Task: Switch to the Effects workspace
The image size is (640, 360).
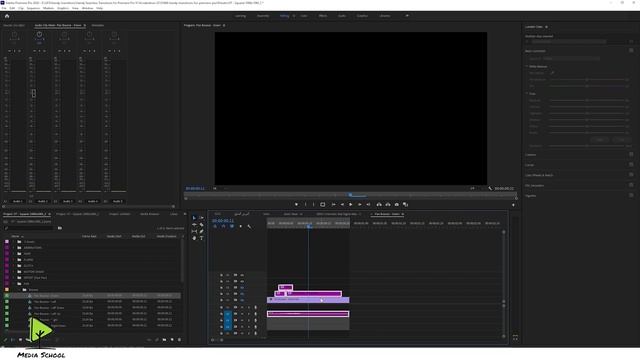Action: tap(323, 16)
